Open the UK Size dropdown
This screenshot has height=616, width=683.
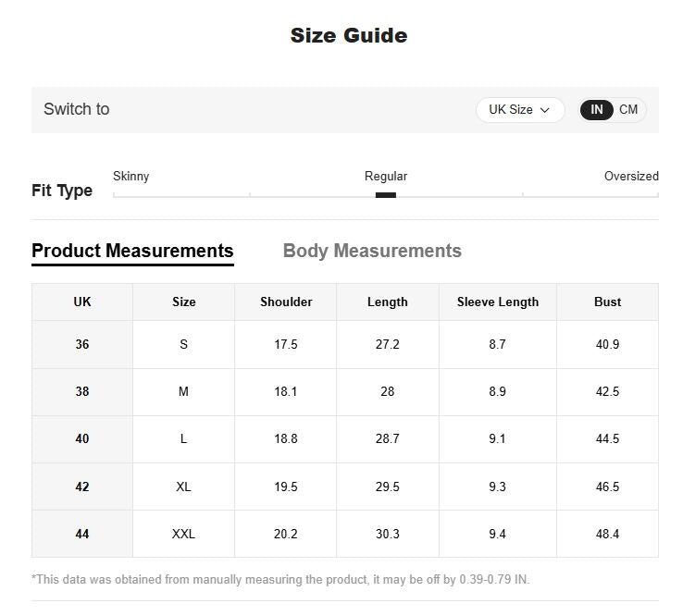tap(520, 110)
